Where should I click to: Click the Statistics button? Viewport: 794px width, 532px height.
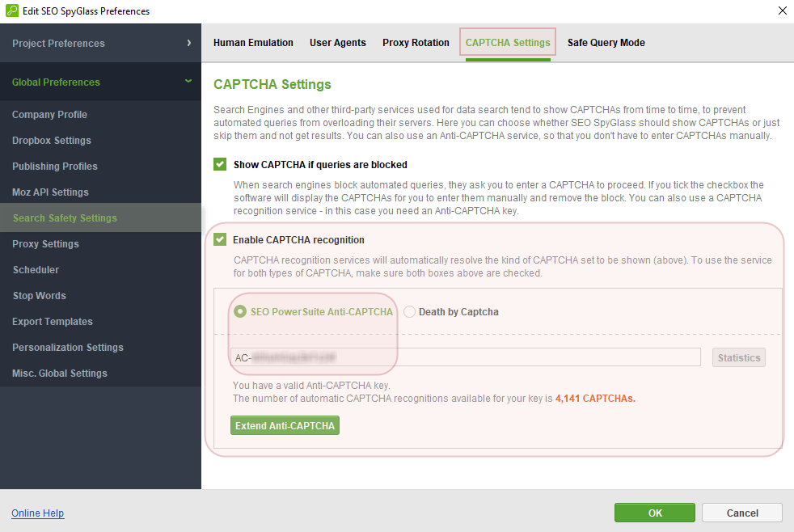pos(738,357)
